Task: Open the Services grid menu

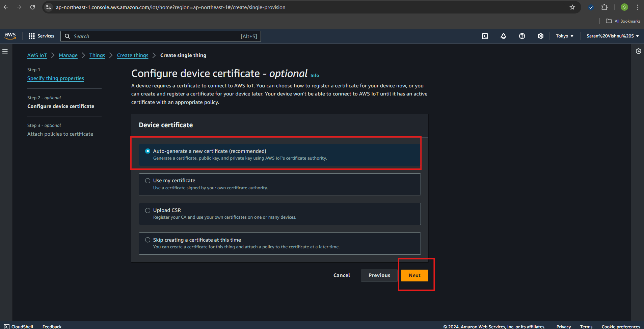Action: tap(41, 36)
